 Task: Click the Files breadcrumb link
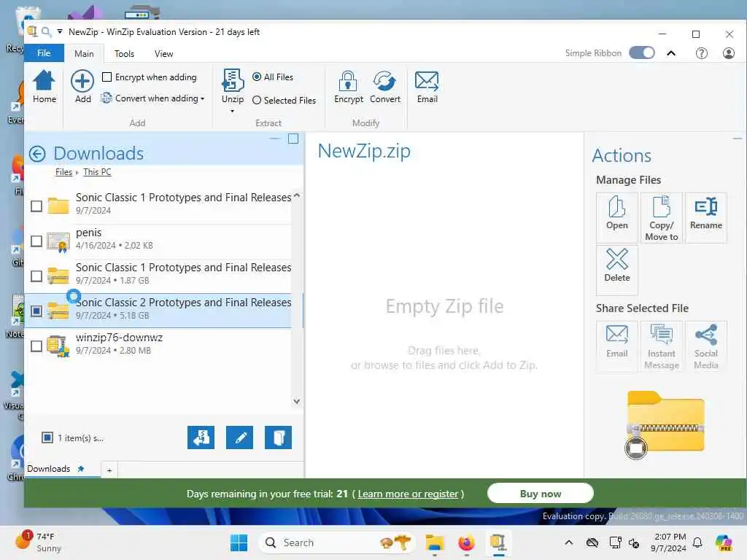point(63,172)
